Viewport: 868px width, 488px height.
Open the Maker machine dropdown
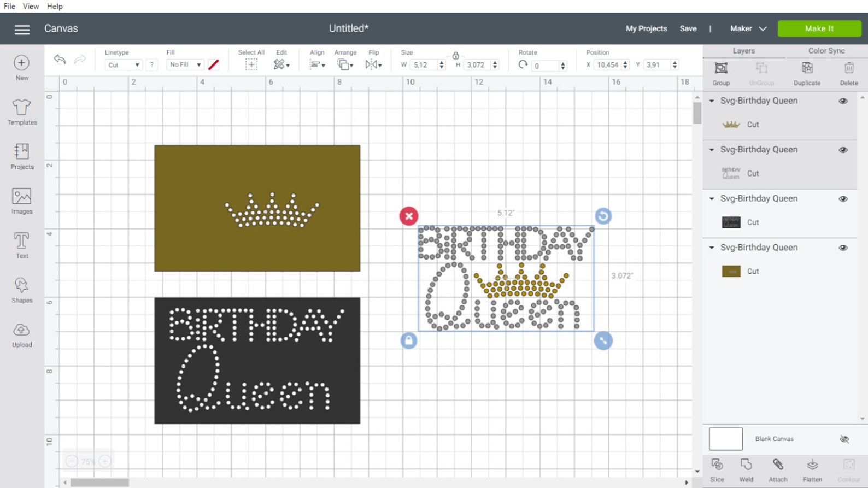click(x=748, y=28)
